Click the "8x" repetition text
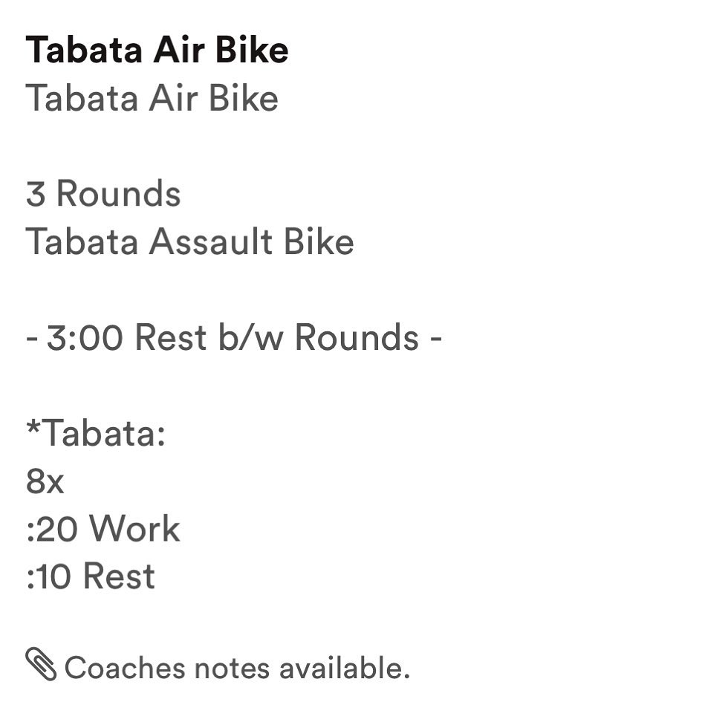 pos(45,482)
